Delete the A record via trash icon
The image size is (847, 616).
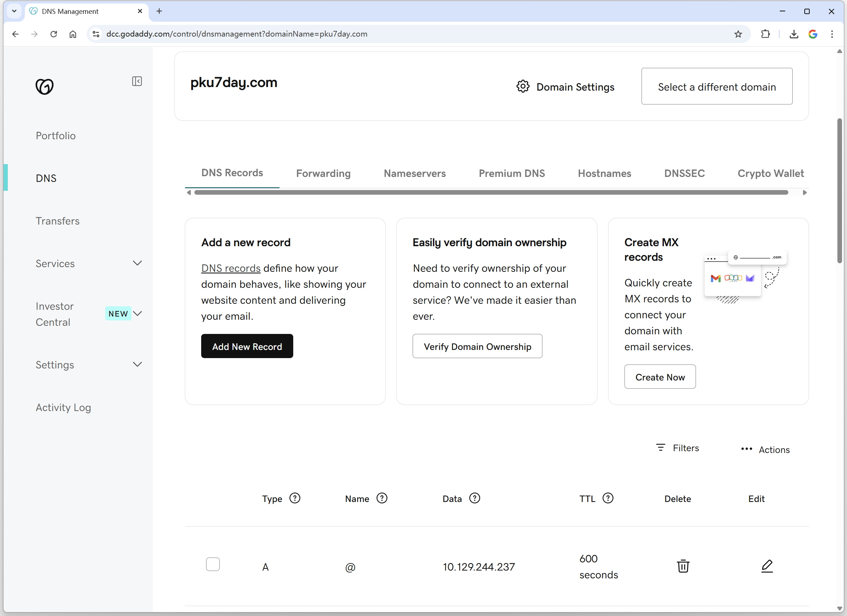click(683, 566)
